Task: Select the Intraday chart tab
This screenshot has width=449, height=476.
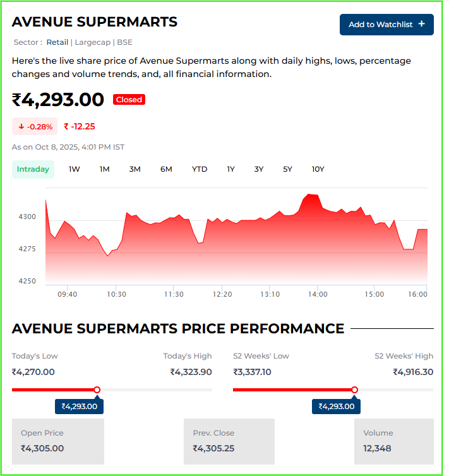Action: pos(33,169)
